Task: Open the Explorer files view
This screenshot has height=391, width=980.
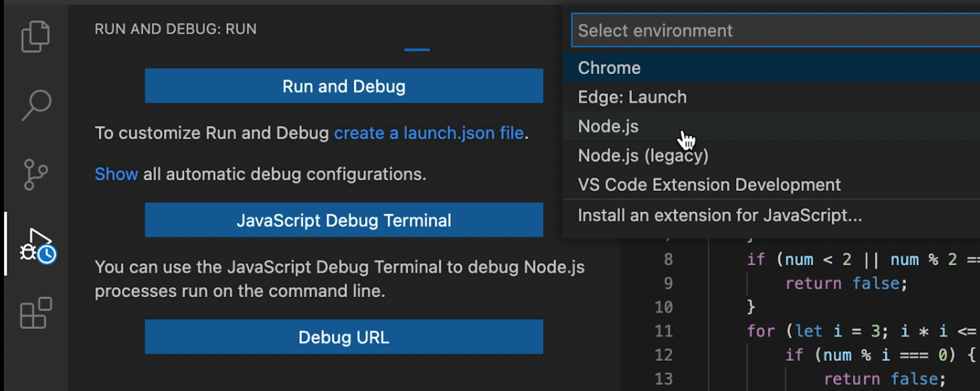Action: pyautogui.click(x=35, y=36)
